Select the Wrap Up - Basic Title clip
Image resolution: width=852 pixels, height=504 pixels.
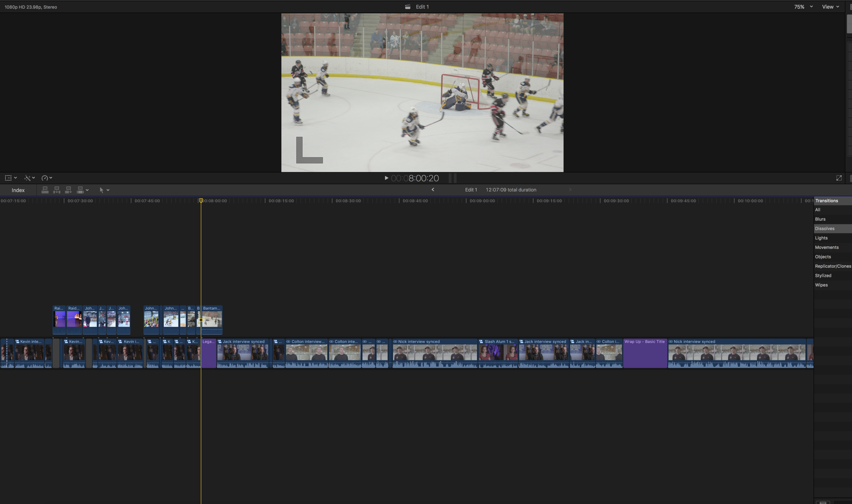pos(645,353)
